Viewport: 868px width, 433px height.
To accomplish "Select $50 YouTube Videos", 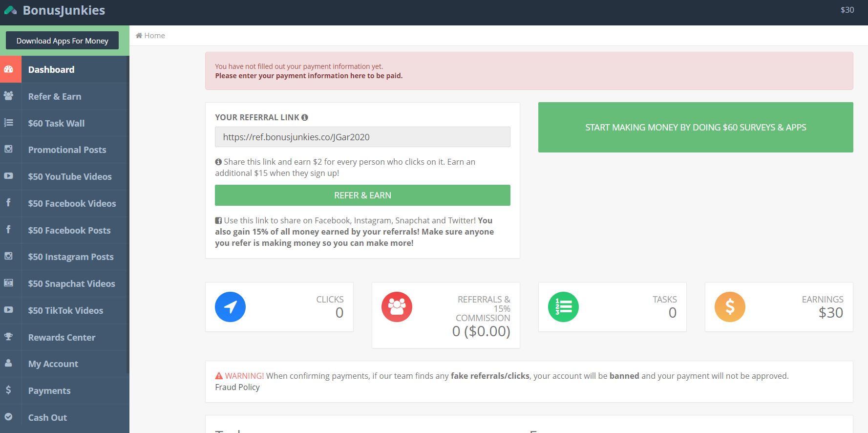I will pos(64,176).
